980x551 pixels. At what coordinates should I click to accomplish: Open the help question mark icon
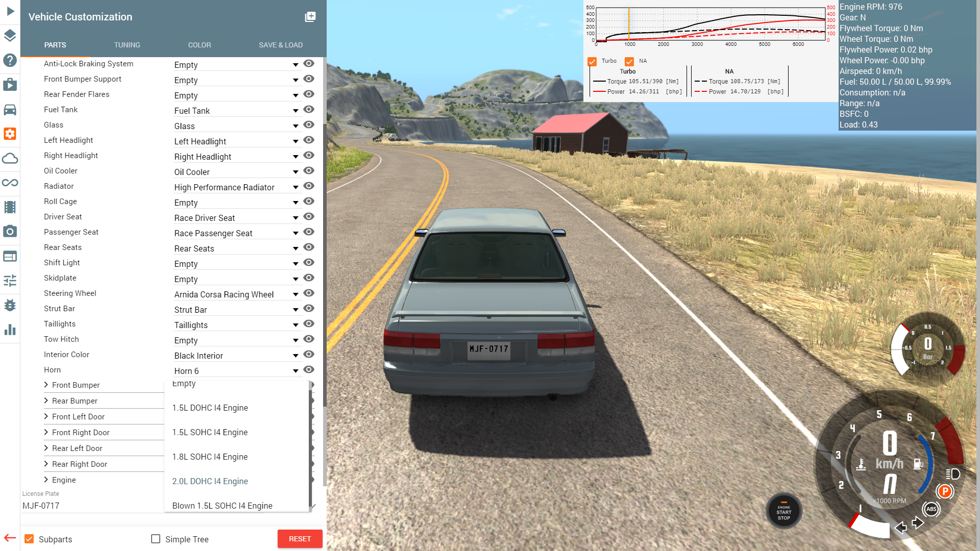tap(10, 60)
